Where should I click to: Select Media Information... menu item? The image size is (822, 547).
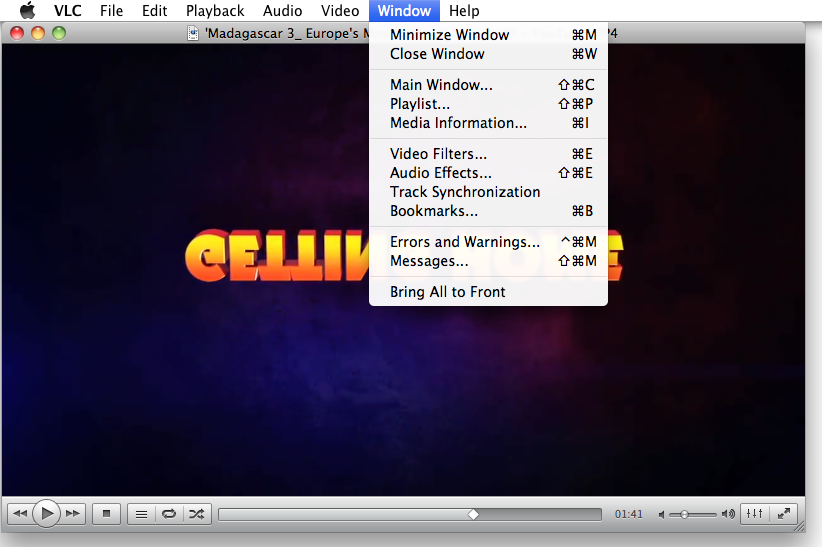click(x=458, y=123)
